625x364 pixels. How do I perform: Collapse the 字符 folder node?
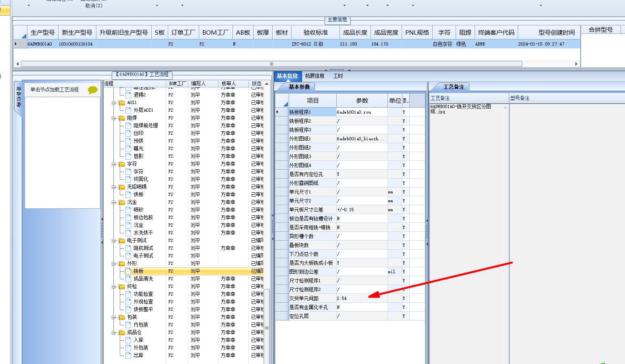click(114, 164)
